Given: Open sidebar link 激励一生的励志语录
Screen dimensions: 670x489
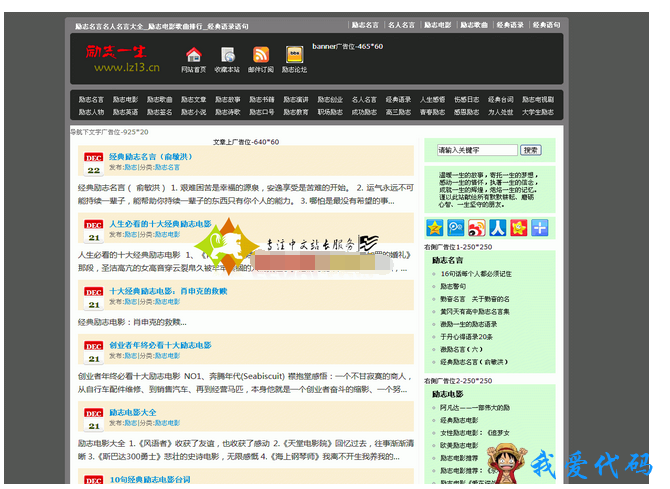Looking at the screenshot, I should coord(469,324).
